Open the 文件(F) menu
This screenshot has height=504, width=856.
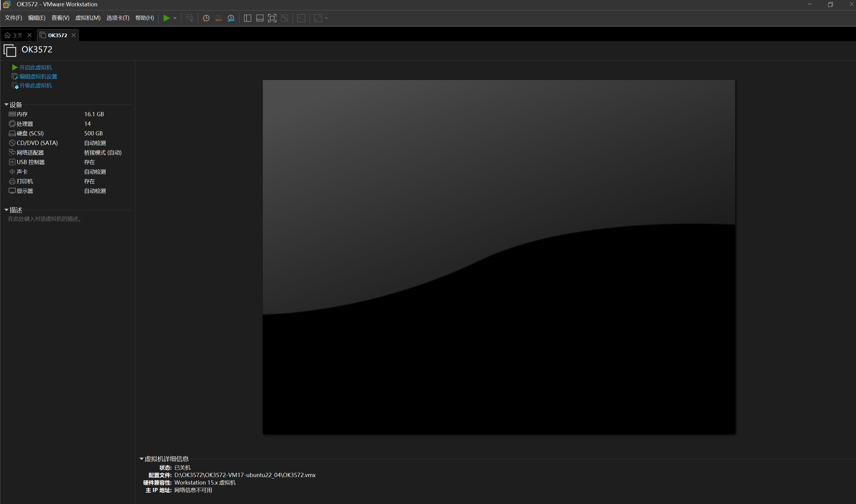click(x=13, y=18)
